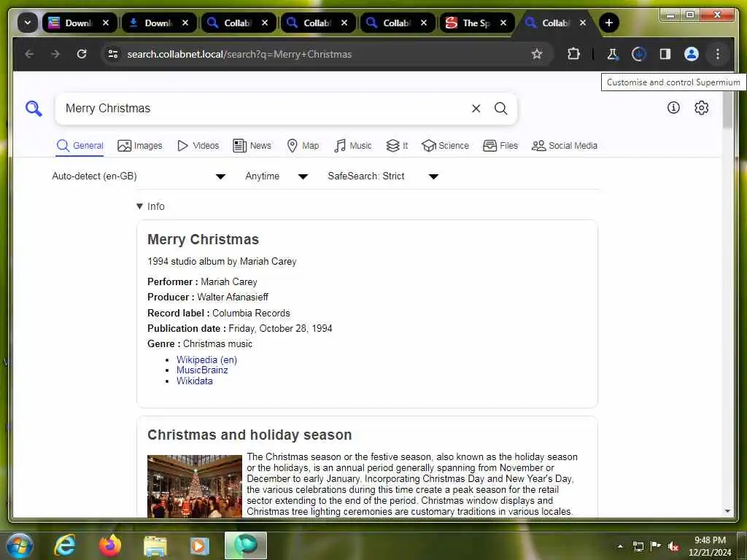View site information icon in address bar
Viewport: 747px width, 560px height.
(x=113, y=54)
